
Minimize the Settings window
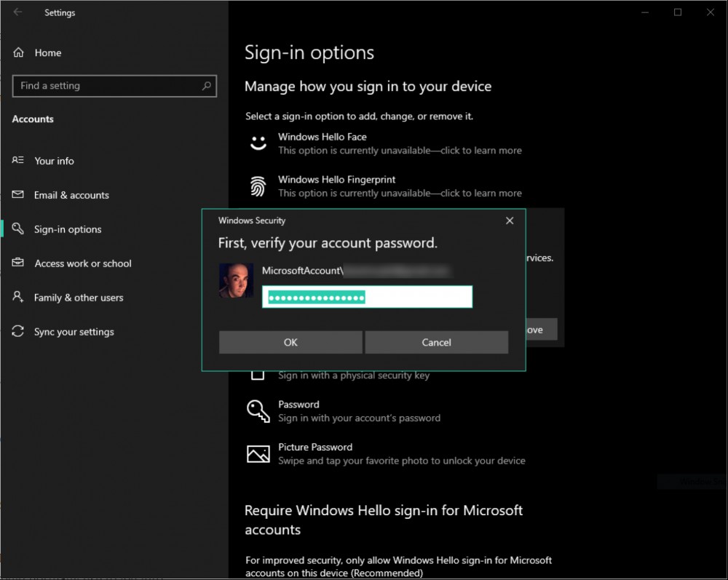coord(645,12)
